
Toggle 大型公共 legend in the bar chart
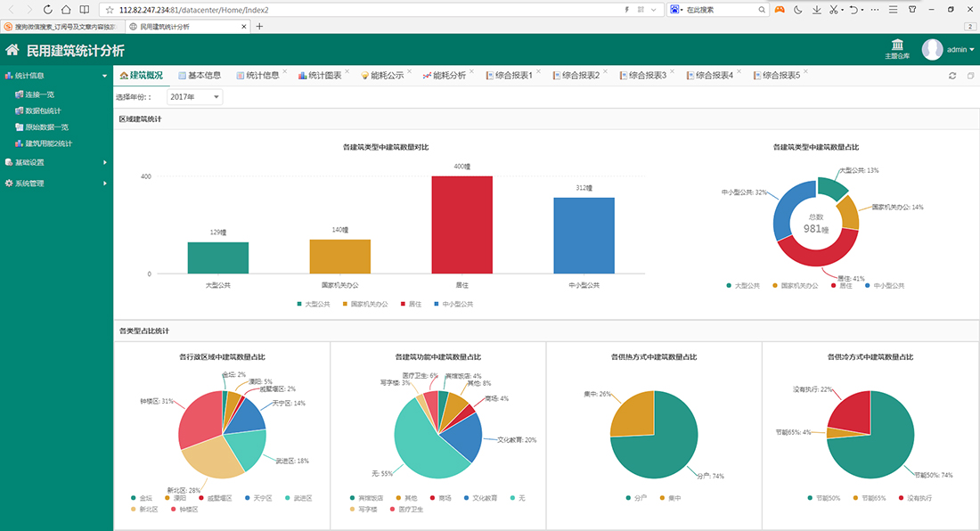click(x=312, y=304)
